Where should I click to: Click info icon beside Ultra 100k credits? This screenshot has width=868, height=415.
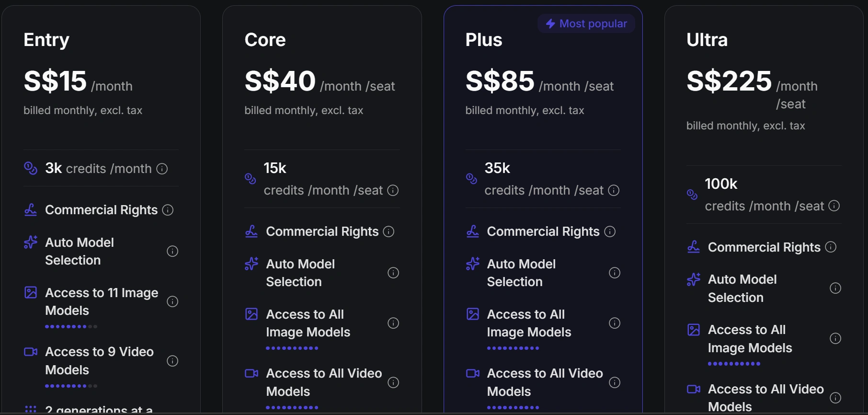click(x=834, y=206)
